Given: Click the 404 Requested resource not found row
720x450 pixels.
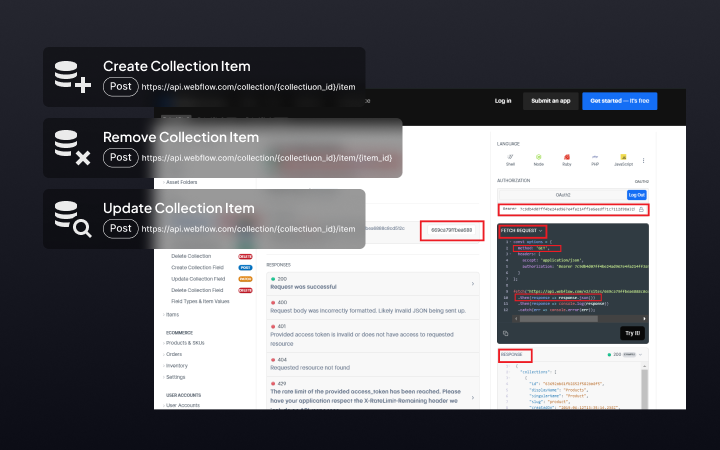Looking at the screenshot, I should 373,364.
